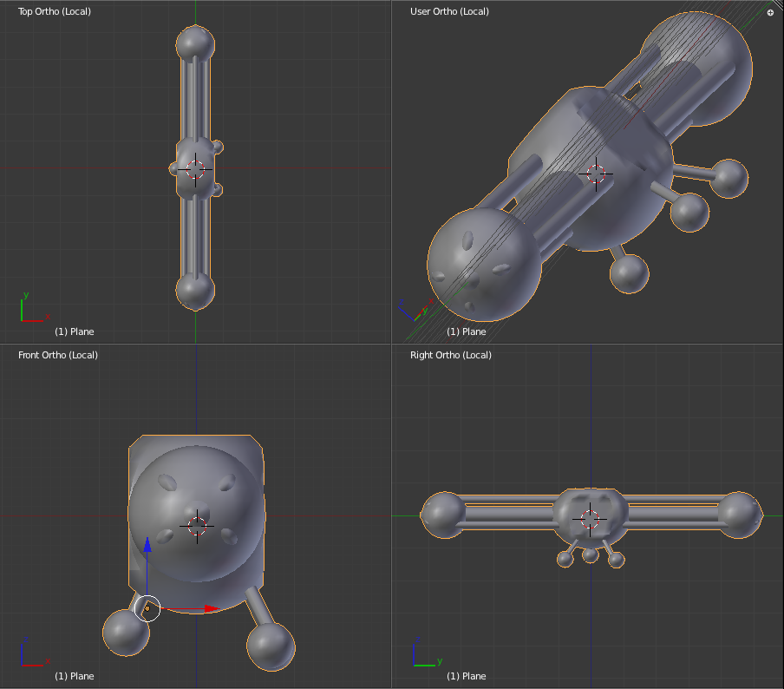Click the "User Ortho (Local)" view label

449,11
